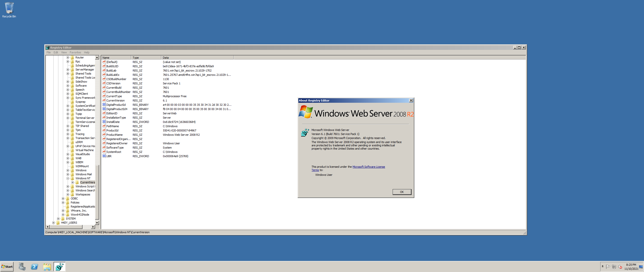Screen dimensions: 644x272
Task: Click the DigitalProductId4 binary value icon
Action: pos(104,109)
